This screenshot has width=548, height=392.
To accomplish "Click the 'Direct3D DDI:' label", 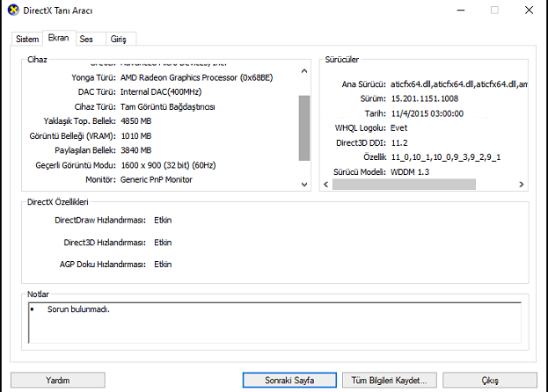I will tap(361, 142).
